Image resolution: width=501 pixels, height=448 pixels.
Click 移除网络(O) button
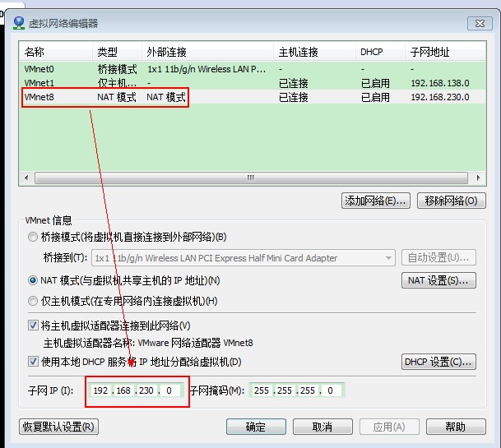pyautogui.click(x=451, y=201)
